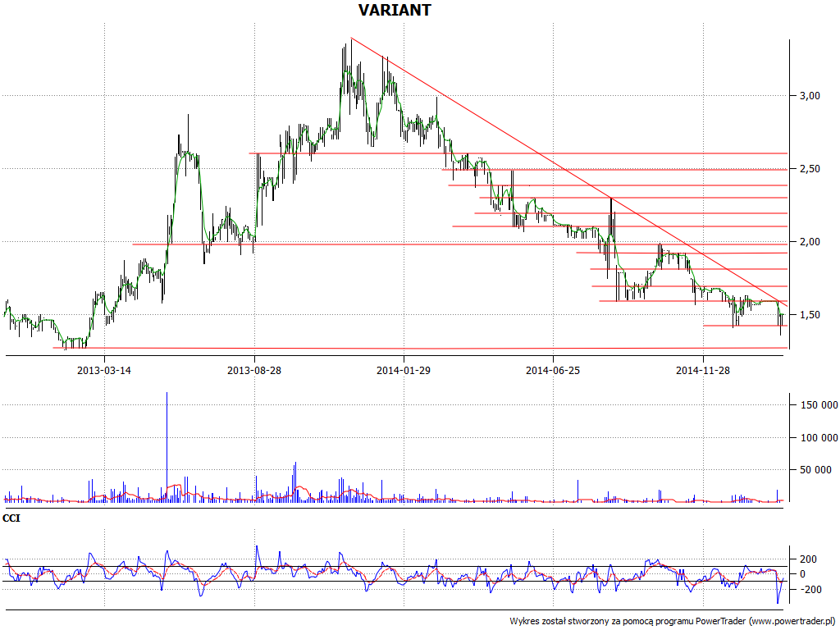Click the 1,50 price axis label
Screen dimensions: 840x630
click(810, 314)
